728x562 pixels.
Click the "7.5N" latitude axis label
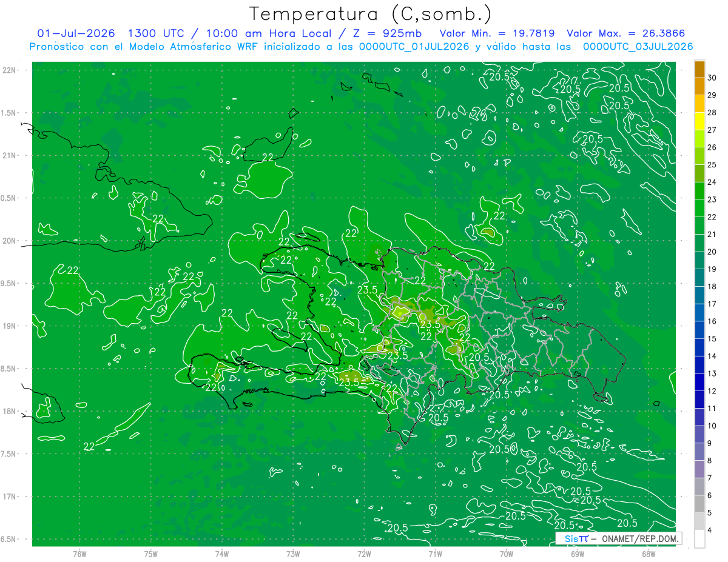pyautogui.click(x=9, y=454)
